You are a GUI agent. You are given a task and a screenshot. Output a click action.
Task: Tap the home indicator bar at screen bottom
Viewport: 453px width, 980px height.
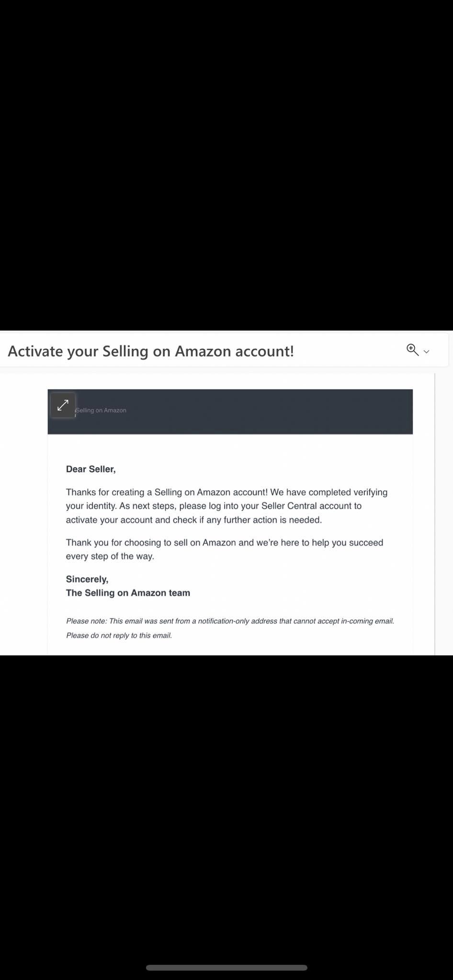point(226,968)
